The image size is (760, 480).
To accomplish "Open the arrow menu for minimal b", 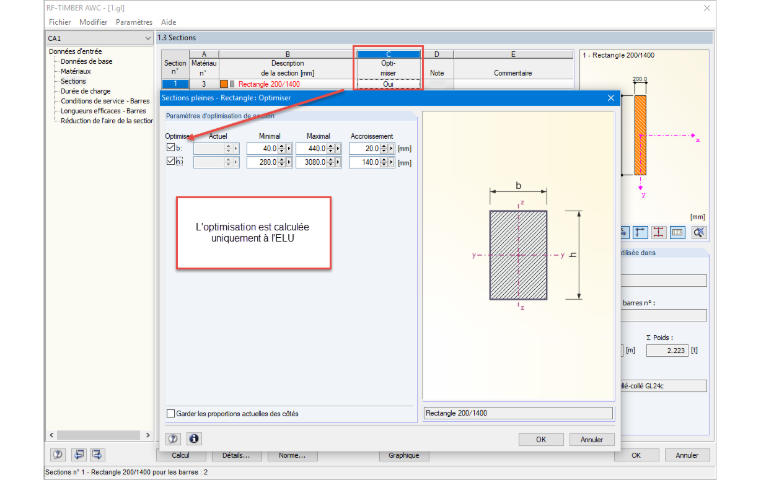I will pos(289,148).
